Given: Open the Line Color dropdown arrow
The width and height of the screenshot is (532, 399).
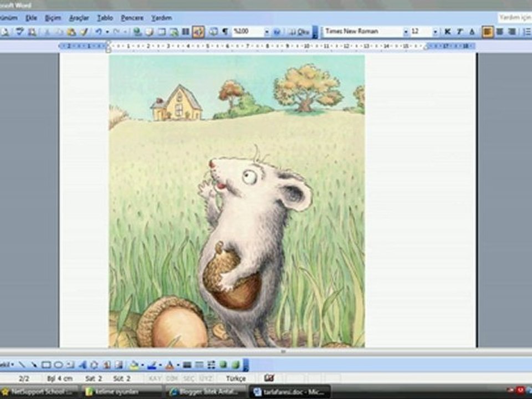Looking at the screenshot, I should [161, 365].
